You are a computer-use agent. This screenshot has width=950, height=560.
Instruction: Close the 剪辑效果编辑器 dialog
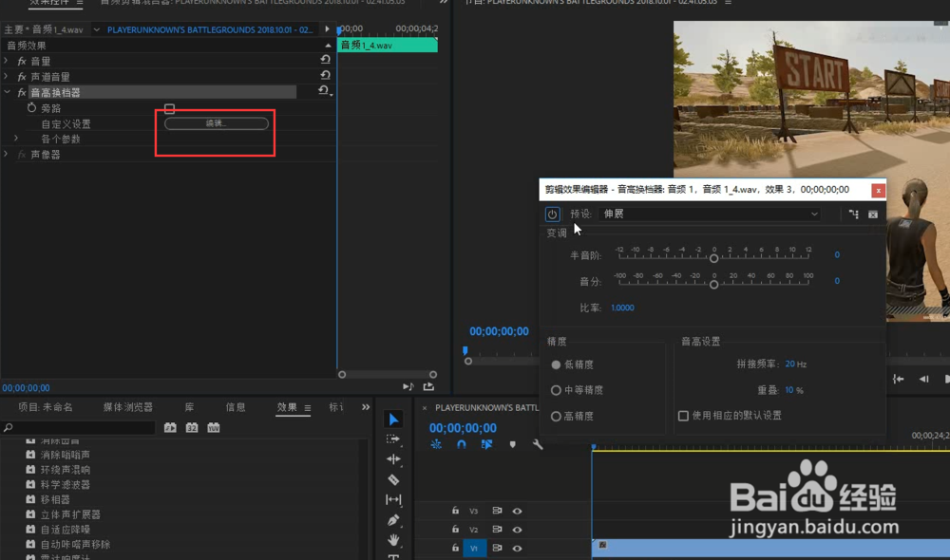(x=878, y=190)
